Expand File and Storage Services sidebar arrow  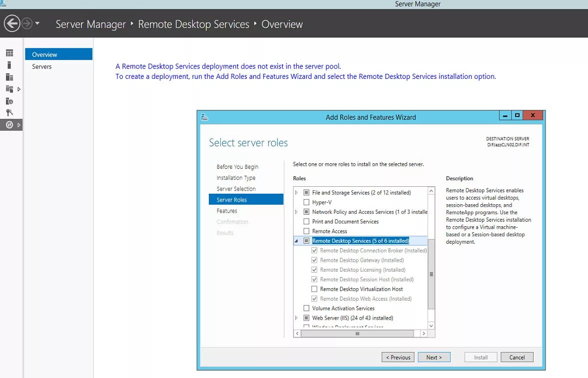[19, 89]
